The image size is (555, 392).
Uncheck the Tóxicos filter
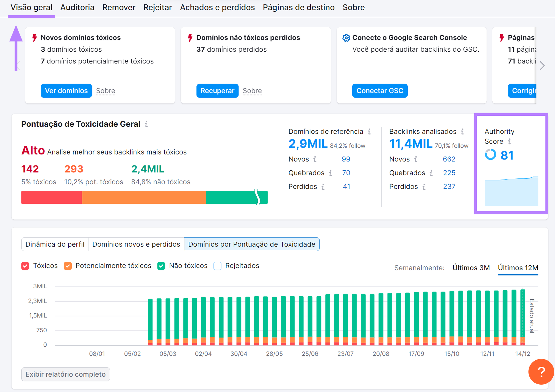click(25, 266)
